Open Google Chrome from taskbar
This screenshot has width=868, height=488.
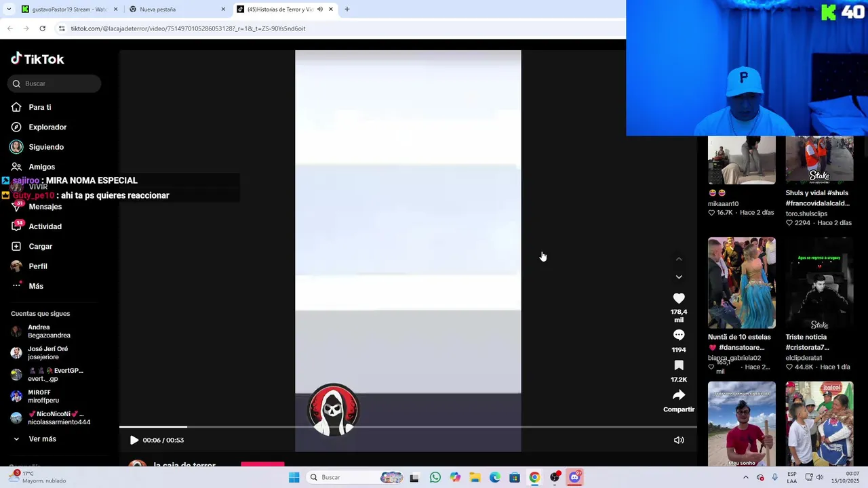[x=534, y=477]
